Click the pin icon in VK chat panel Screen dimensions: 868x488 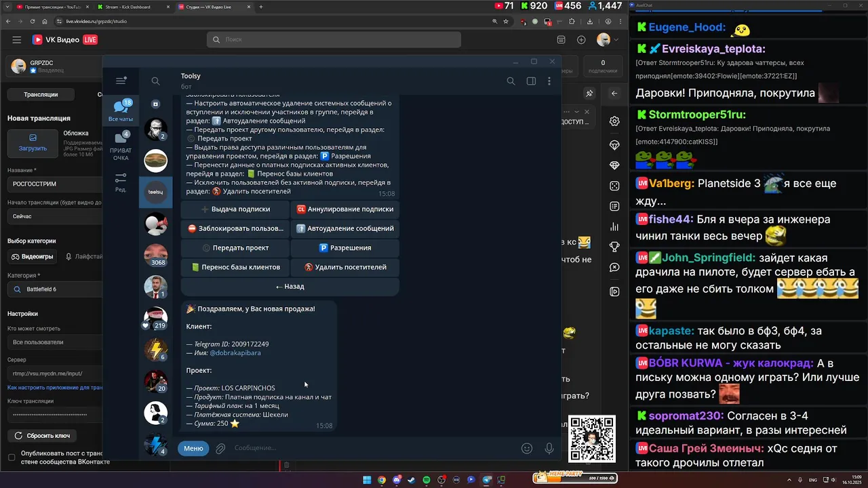coord(589,94)
